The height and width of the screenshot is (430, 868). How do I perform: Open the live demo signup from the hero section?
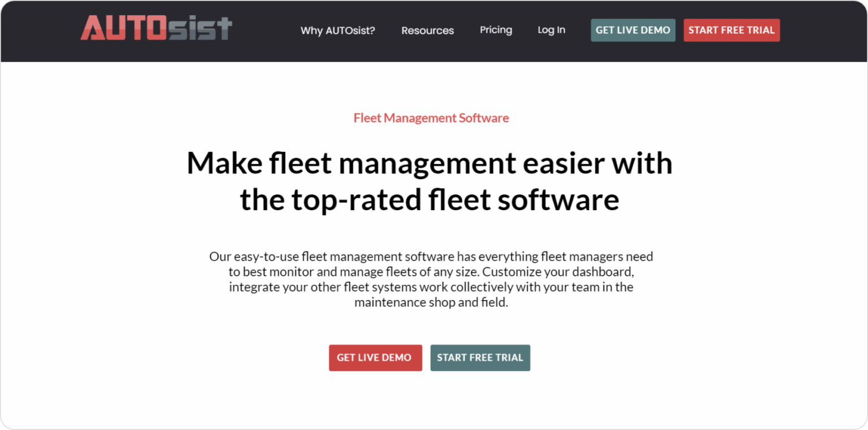[375, 358]
